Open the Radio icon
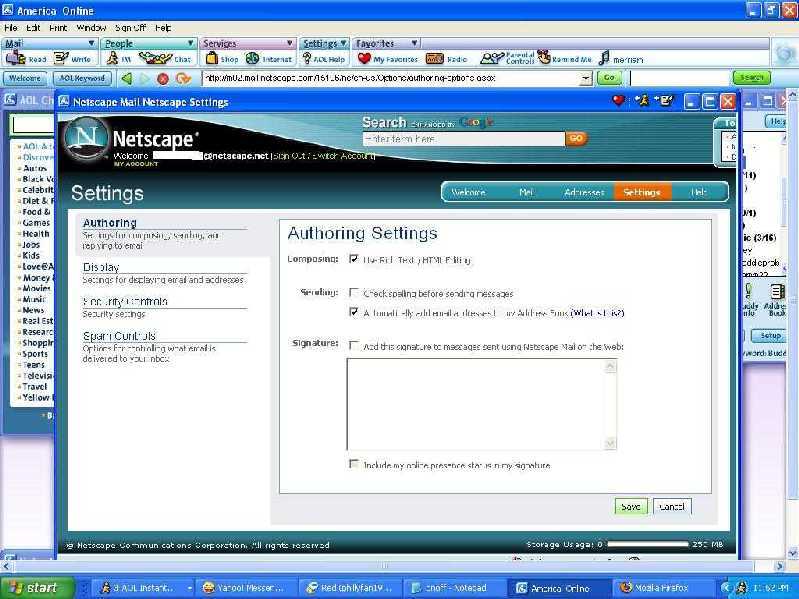 435,59
